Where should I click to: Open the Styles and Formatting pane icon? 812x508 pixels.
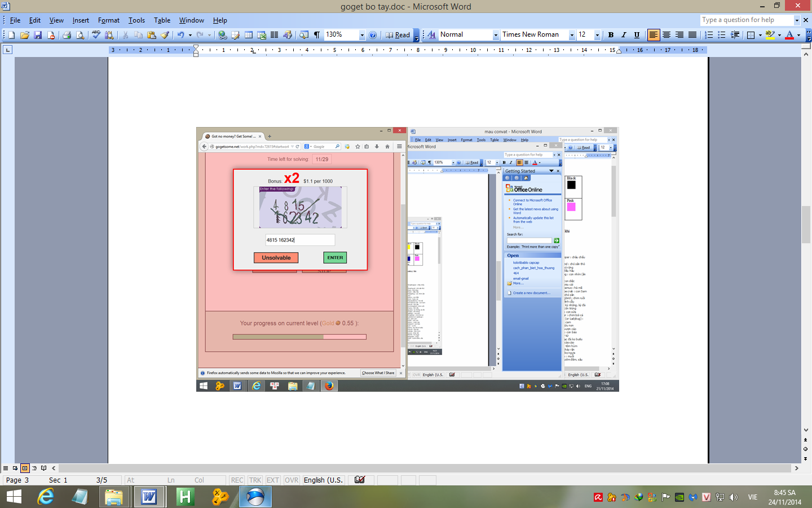click(x=431, y=35)
